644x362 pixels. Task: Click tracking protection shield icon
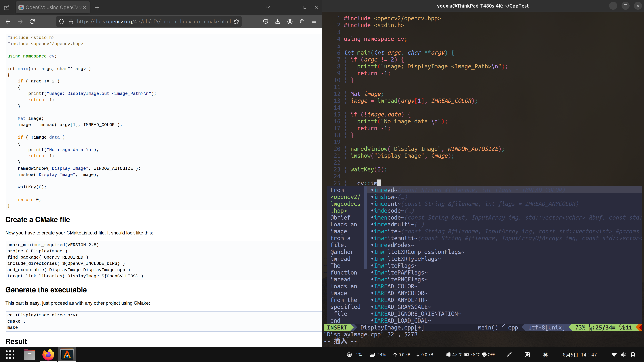[x=62, y=21]
